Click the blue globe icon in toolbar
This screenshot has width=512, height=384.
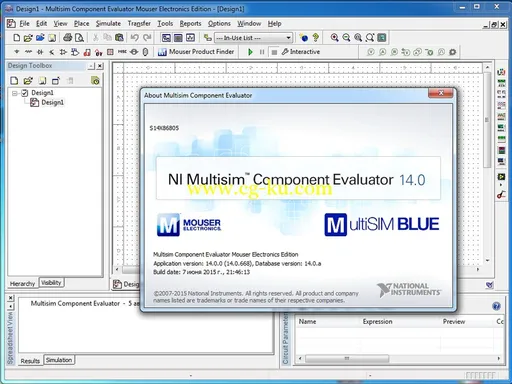[x=303, y=38]
